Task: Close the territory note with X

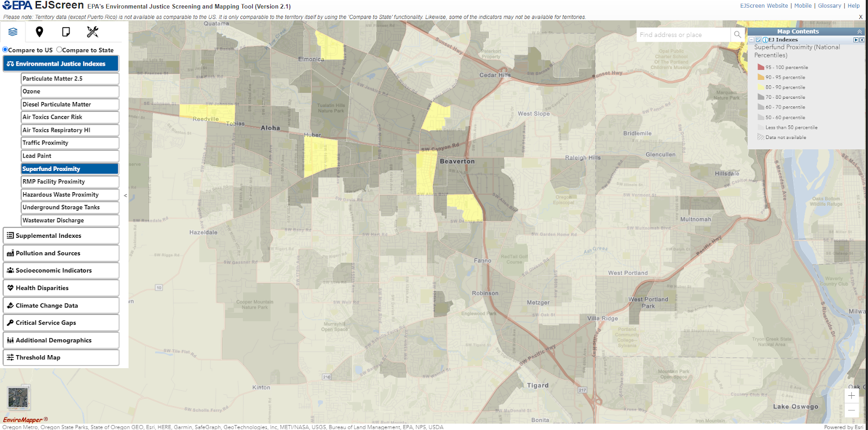Action: pos(860,17)
